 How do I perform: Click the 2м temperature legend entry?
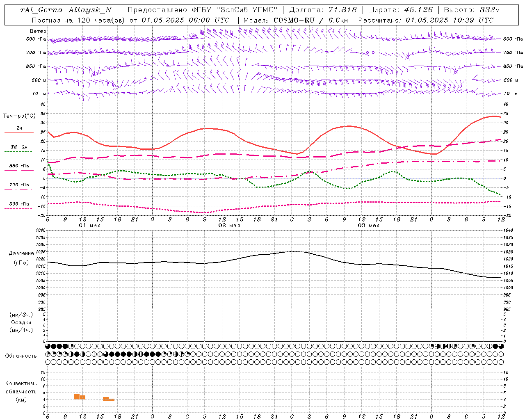19,128
